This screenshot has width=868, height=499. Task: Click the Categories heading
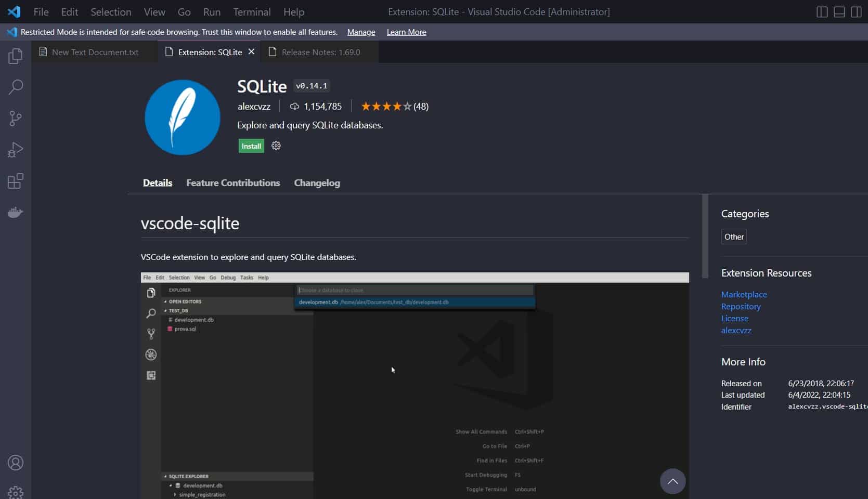click(x=745, y=214)
